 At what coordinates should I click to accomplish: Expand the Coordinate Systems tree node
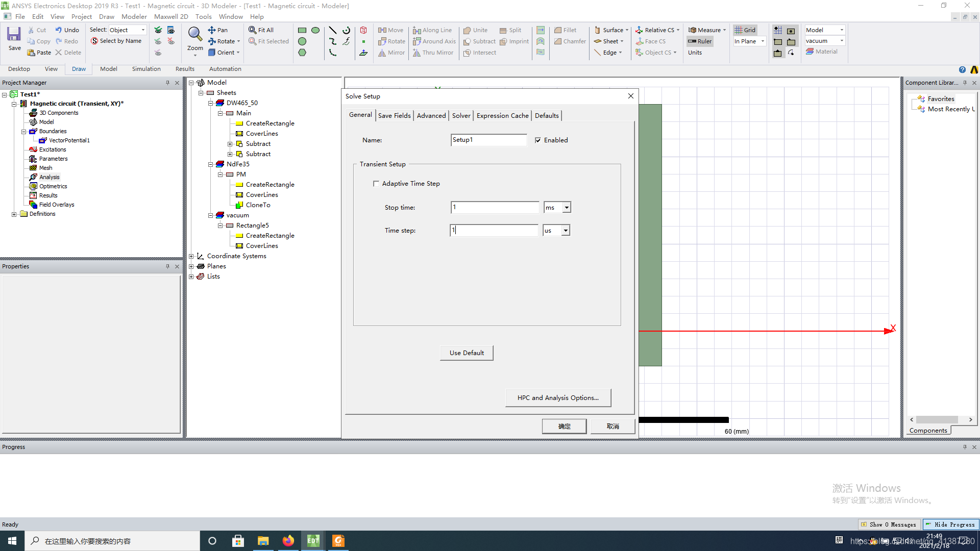(191, 256)
